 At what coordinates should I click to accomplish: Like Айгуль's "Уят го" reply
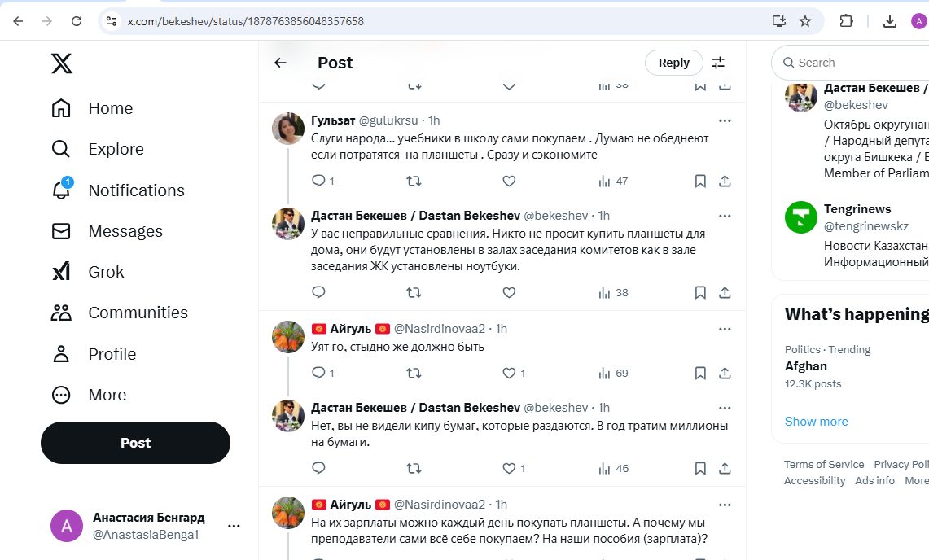509,373
